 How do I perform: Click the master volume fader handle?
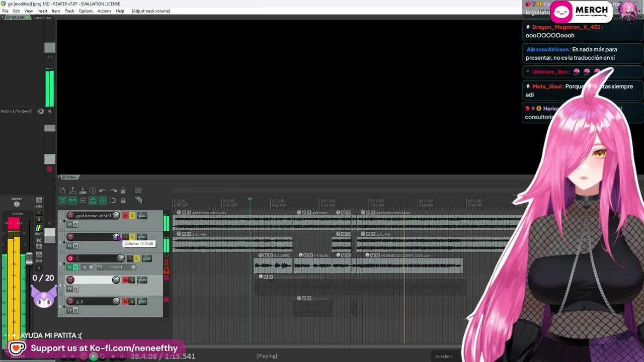(29, 259)
